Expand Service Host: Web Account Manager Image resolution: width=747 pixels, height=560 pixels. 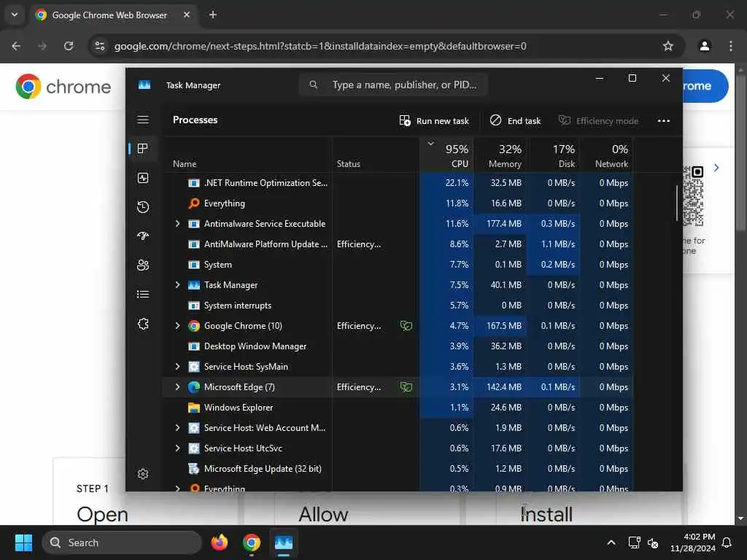178,428
